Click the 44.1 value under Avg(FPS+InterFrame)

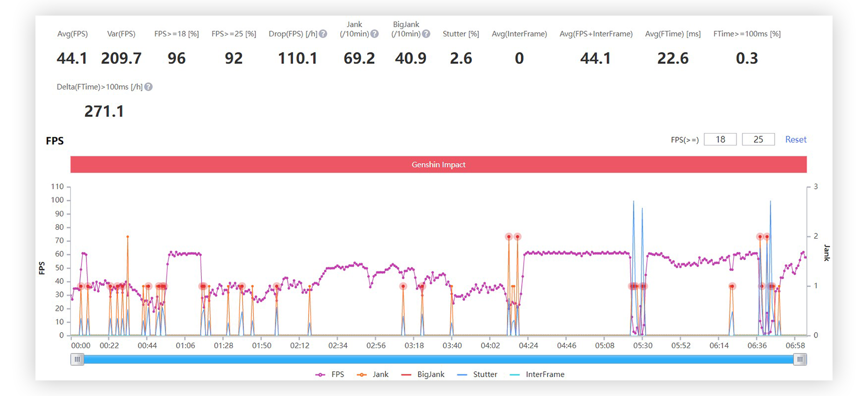pyautogui.click(x=595, y=58)
